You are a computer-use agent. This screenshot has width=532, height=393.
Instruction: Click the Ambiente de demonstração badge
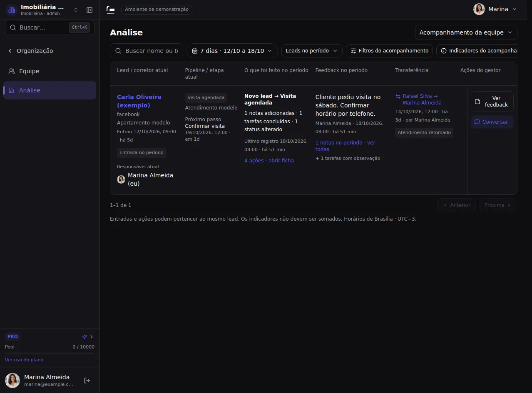[157, 9]
